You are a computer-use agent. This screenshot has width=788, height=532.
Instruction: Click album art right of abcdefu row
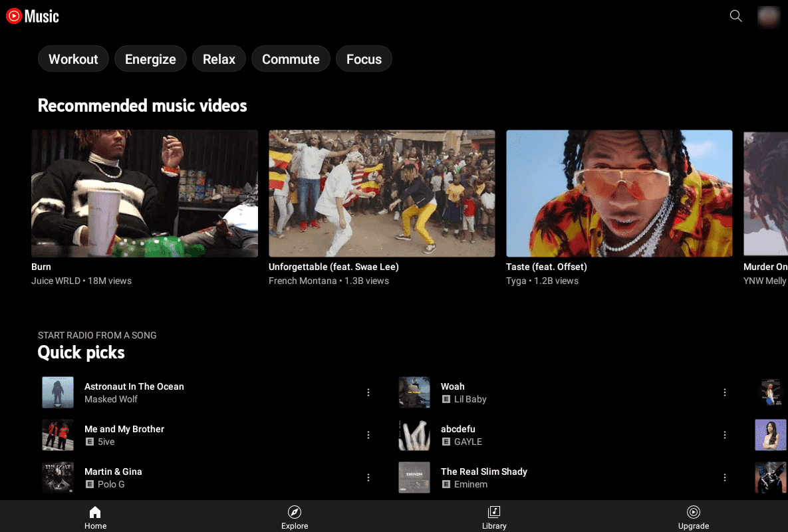click(771, 435)
